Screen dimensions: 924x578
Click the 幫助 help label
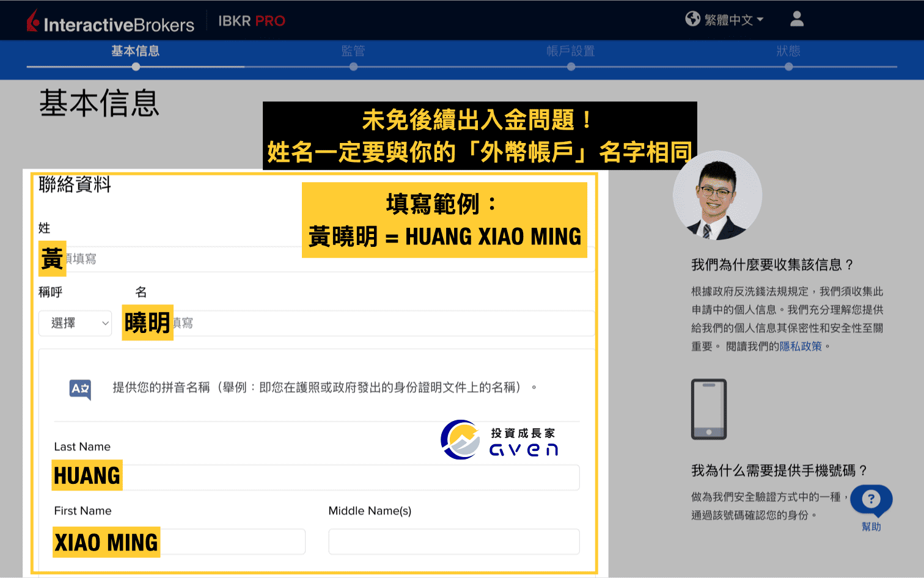[871, 527]
